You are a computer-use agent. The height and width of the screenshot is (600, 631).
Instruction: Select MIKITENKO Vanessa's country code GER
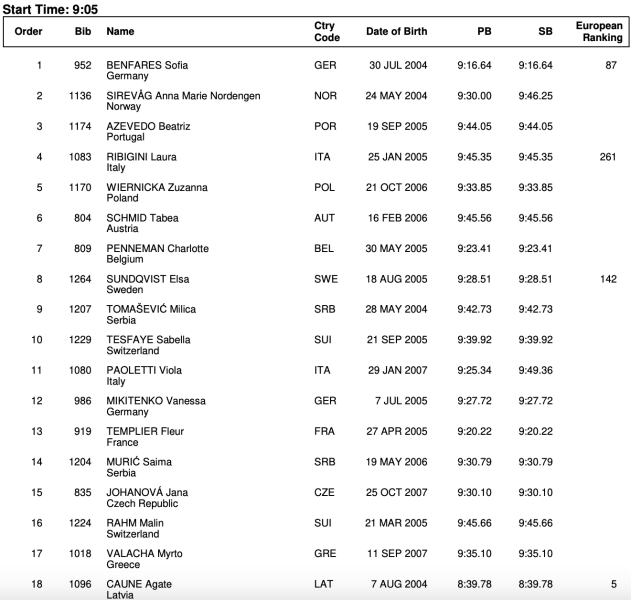click(x=325, y=401)
